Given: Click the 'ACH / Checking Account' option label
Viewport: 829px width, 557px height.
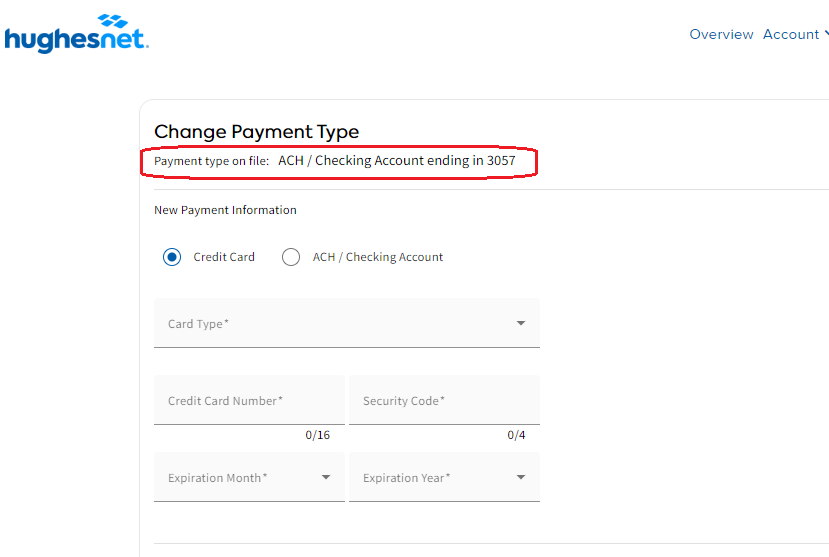Looking at the screenshot, I should (377, 257).
